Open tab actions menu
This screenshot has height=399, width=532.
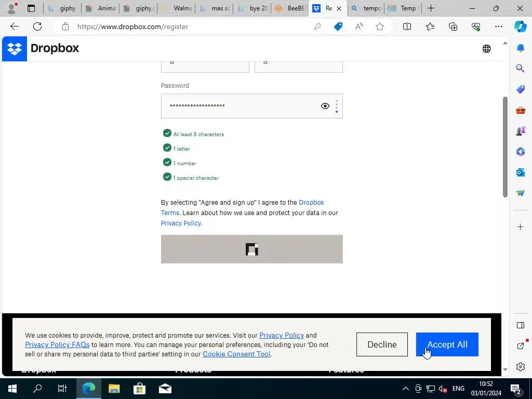click(31, 8)
